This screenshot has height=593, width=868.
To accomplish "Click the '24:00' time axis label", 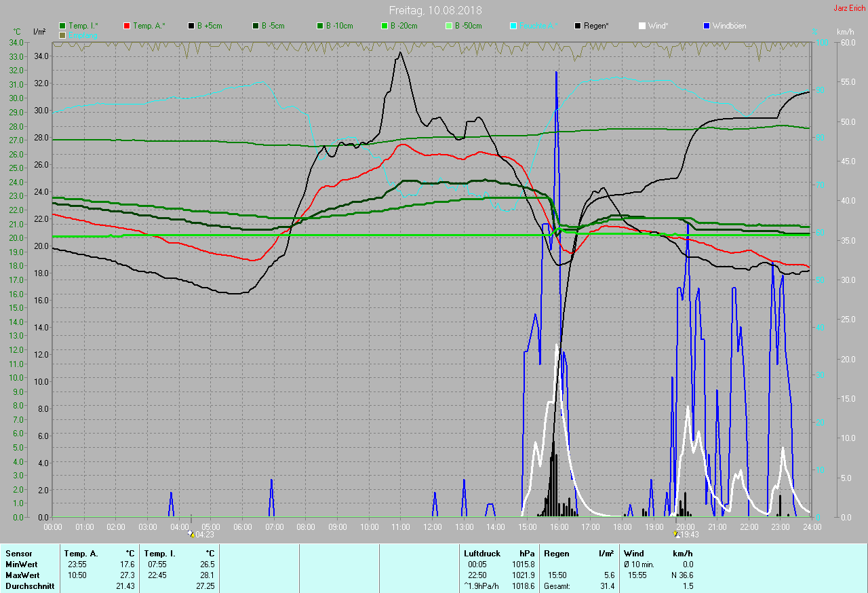I will tap(812, 527).
